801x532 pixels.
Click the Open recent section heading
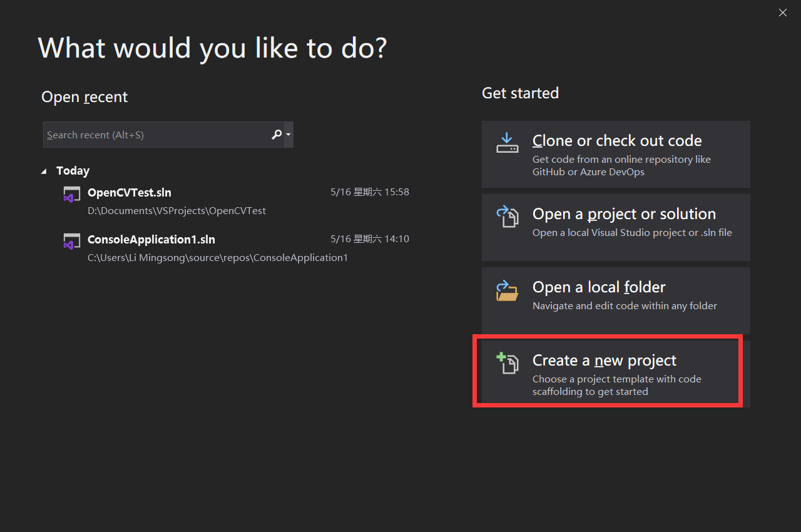coord(84,96)
